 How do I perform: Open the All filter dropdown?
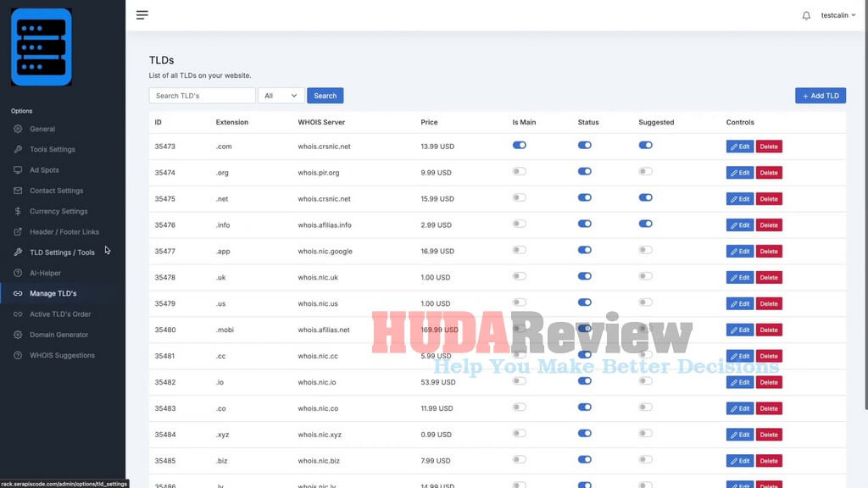pyautogui.click(x=281, y=96)
